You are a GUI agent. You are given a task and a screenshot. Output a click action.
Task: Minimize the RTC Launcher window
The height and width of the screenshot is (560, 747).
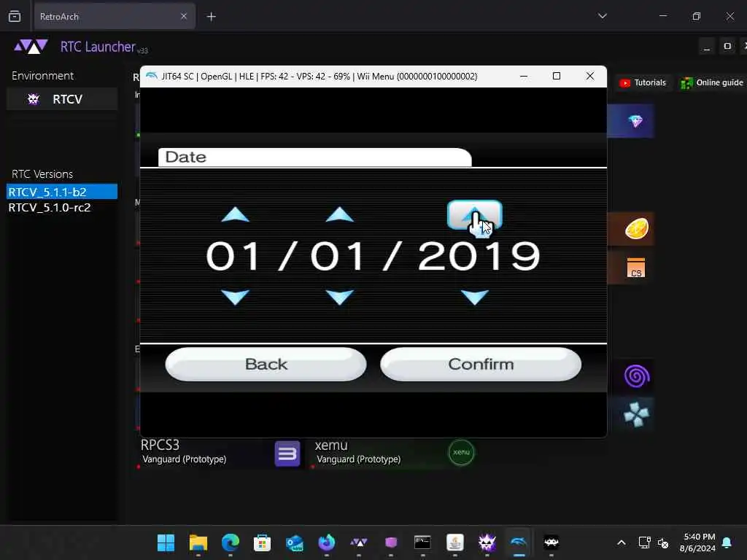[706, 47]
